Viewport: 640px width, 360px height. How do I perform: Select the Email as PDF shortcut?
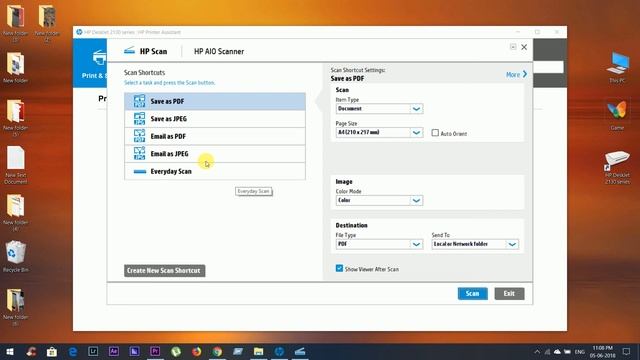click(215, 136)
